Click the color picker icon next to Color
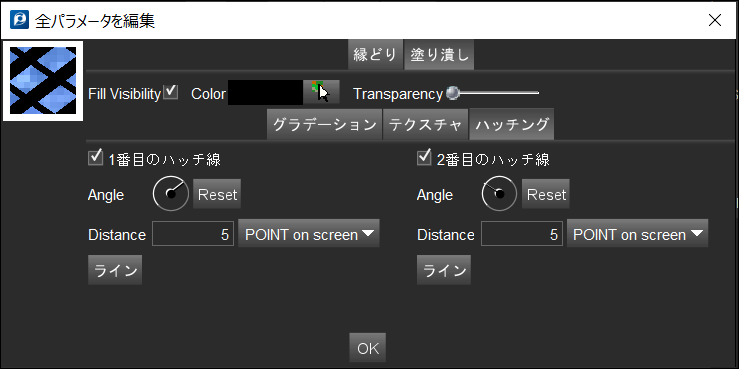 tap(321, 92)
